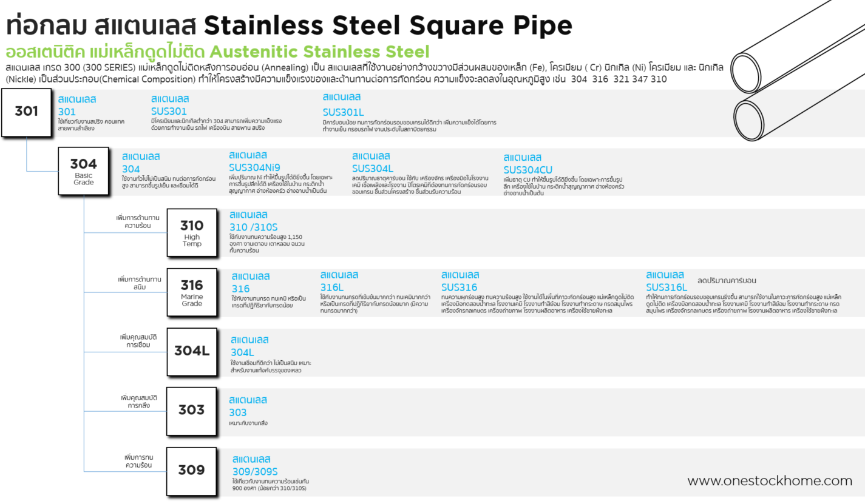The image size is (865, 504).
Task: Click the 301 grade box
Action: click(26, 112)
